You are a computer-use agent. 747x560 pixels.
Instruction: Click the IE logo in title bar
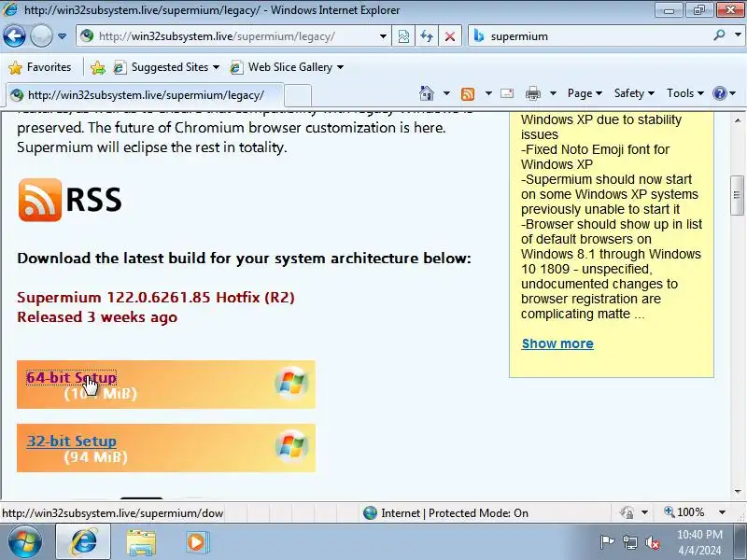click(x=10, y=9)
